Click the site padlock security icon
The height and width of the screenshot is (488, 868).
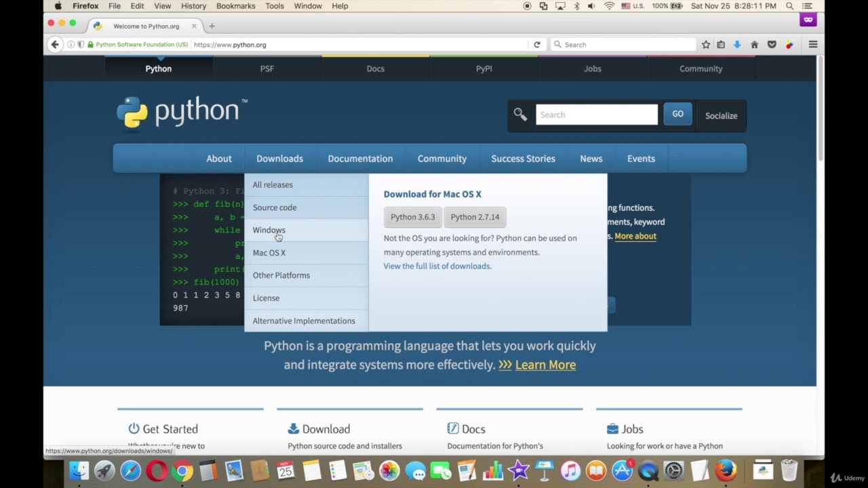[90, 45]
